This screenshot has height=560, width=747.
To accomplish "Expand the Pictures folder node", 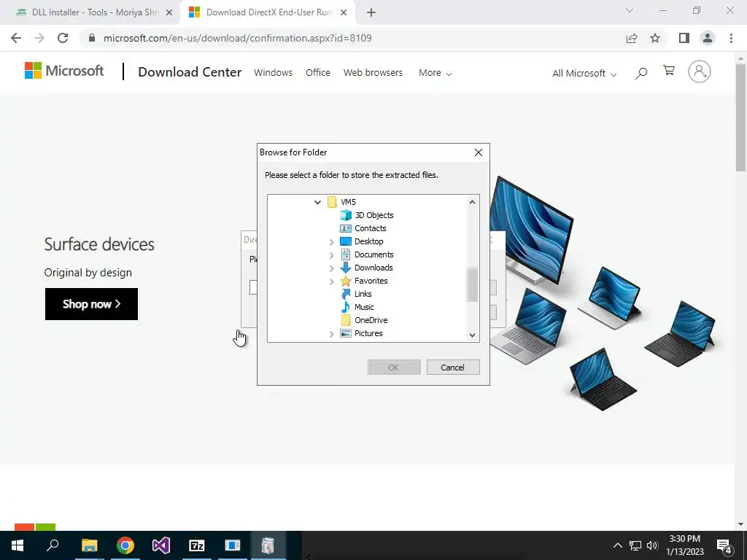I will pos(332,334).
